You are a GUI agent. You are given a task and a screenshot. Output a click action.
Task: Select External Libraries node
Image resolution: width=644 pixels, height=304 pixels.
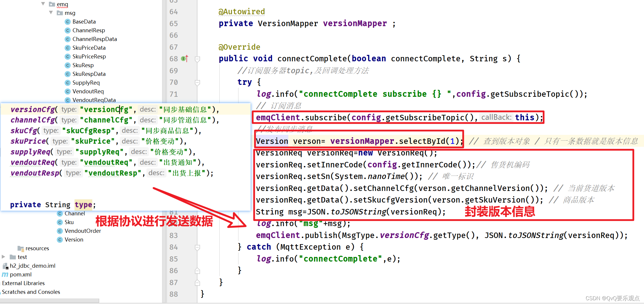point(23,283)
